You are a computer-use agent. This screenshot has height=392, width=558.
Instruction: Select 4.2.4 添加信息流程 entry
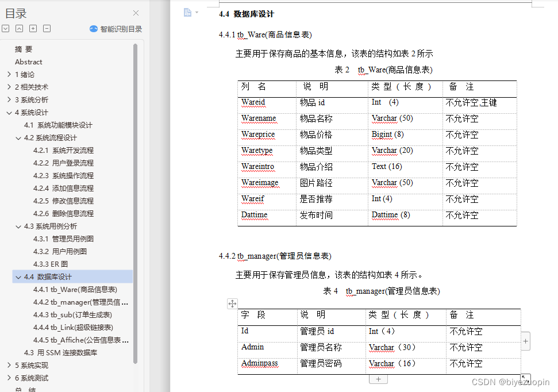pyautogui.click(x=63, y=188)
